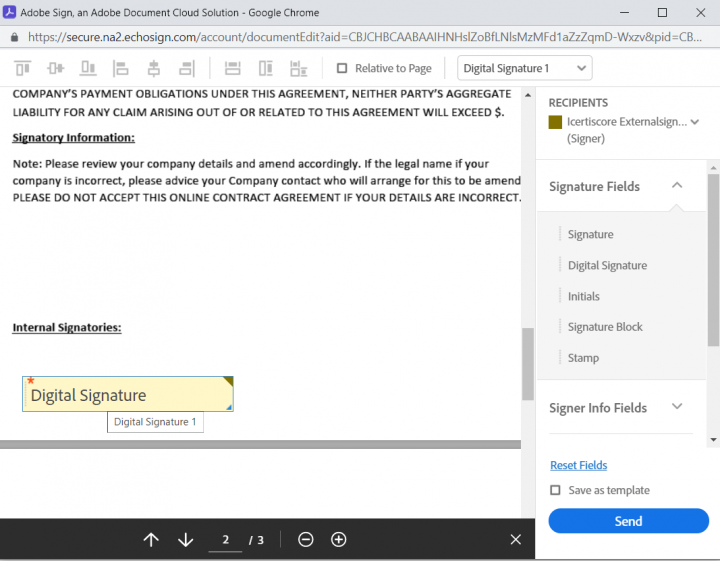720x561 pixels.
Task: Click the Reset Fields link
Action: click(x=579, y=465)
